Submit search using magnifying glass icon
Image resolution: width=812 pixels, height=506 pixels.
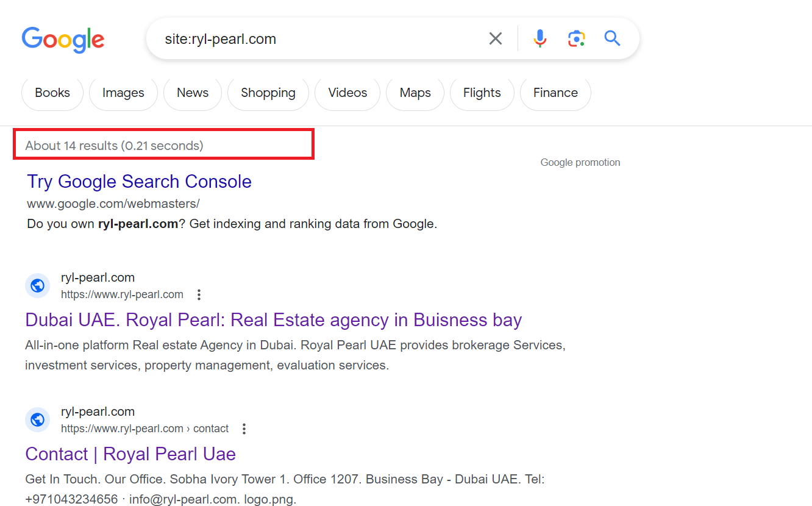612,39
